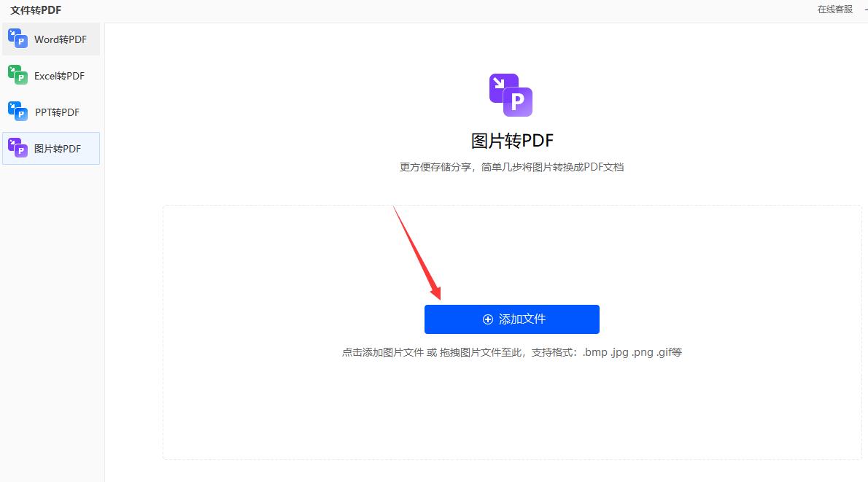Click the large purple 图片转PDF logo
Image resolution: width=868 pixels, height=482 pixels.
pos(511,93)
